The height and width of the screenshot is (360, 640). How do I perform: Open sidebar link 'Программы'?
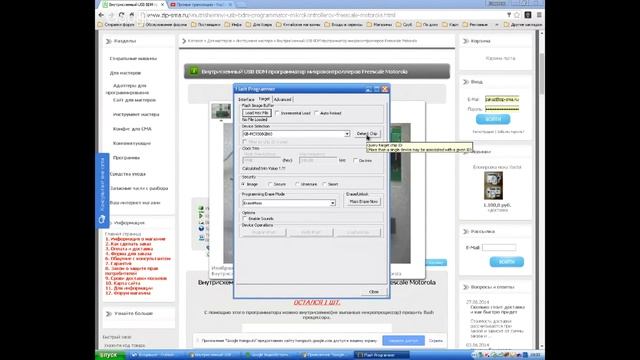pos(126,158)
